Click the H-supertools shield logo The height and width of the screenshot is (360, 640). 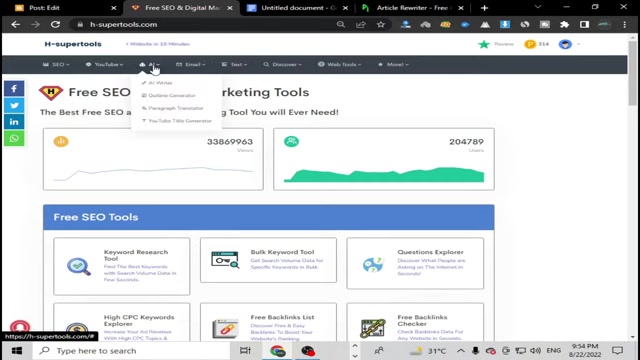point(51,93)
